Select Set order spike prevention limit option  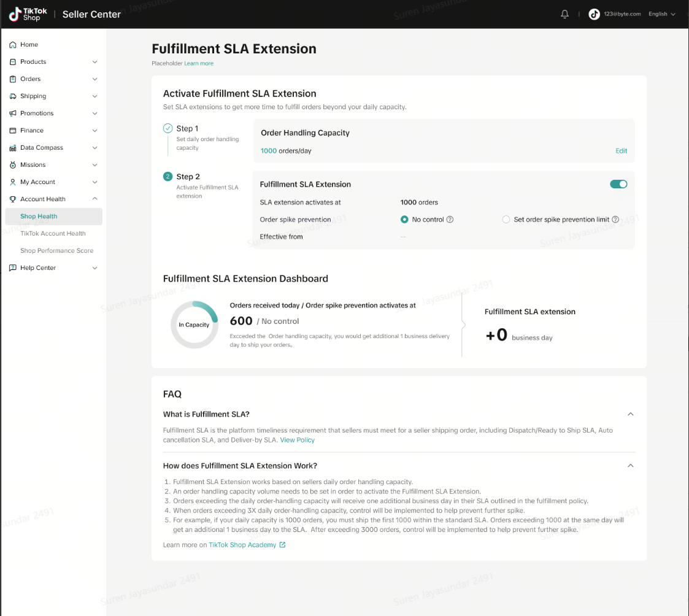click(x=506, y=220)
